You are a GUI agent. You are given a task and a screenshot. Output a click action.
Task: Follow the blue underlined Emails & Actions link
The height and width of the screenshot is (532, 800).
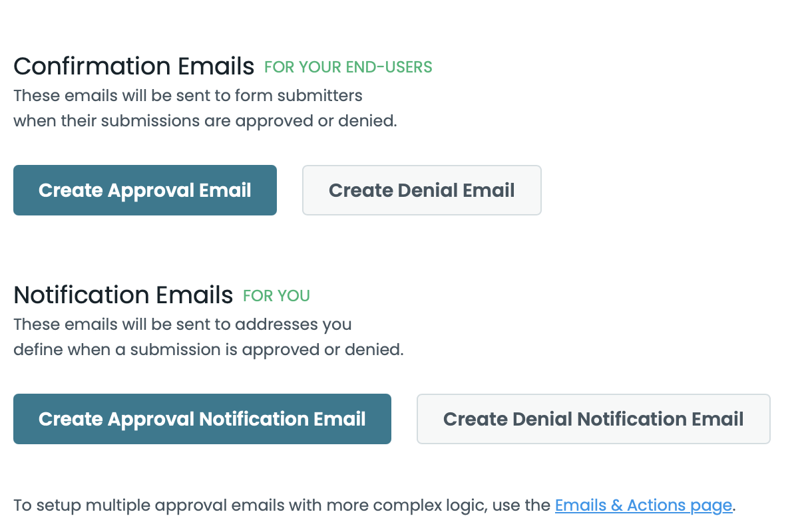coord(643,505)
